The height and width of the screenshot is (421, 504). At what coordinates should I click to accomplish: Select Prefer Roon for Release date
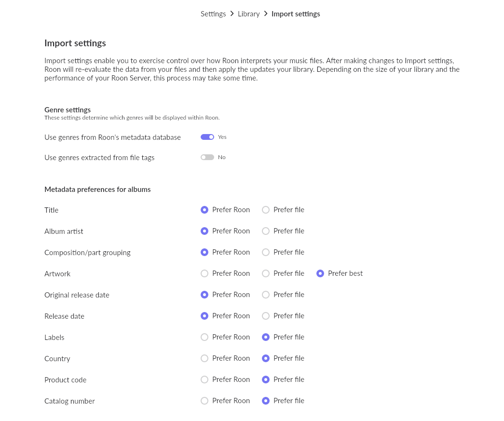tap(204, 316)
